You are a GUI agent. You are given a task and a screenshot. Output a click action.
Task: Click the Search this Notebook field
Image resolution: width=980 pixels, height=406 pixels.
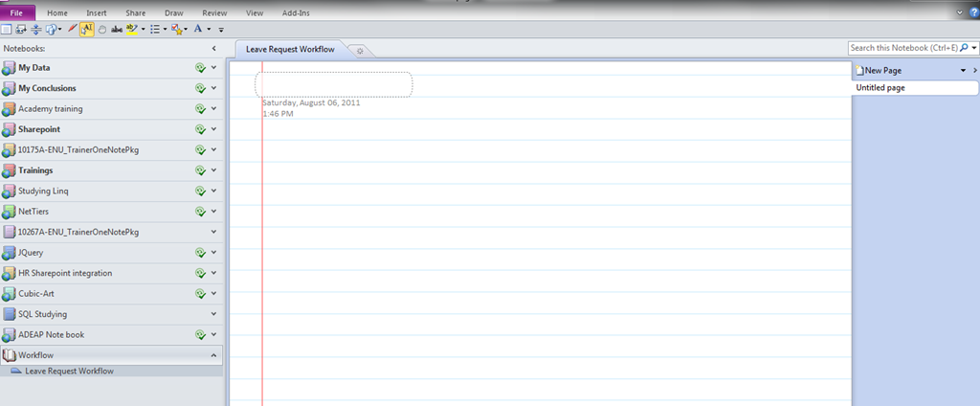(902, 48)
